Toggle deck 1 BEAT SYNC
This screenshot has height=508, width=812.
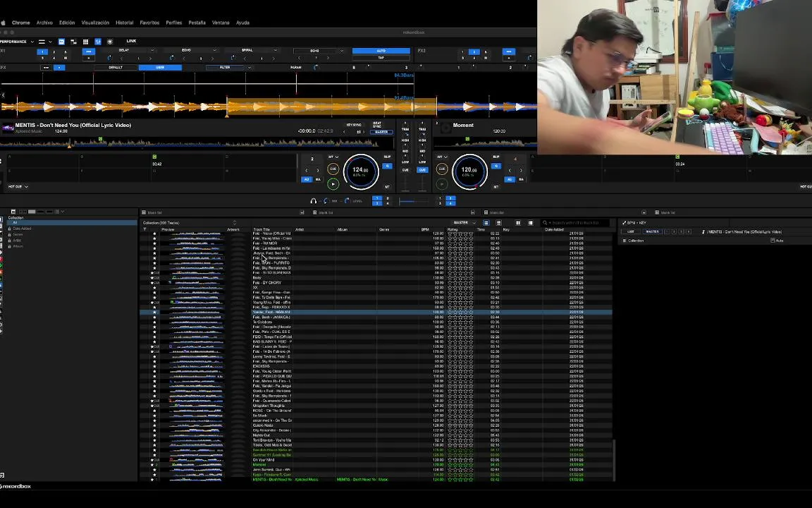point(377,125)
